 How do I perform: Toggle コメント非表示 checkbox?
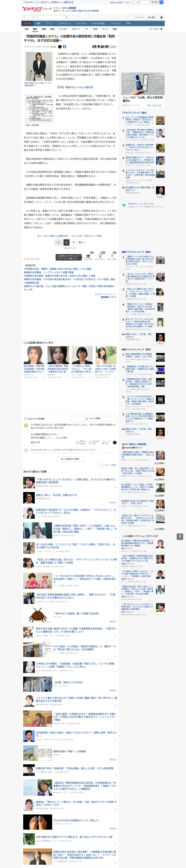102,465
